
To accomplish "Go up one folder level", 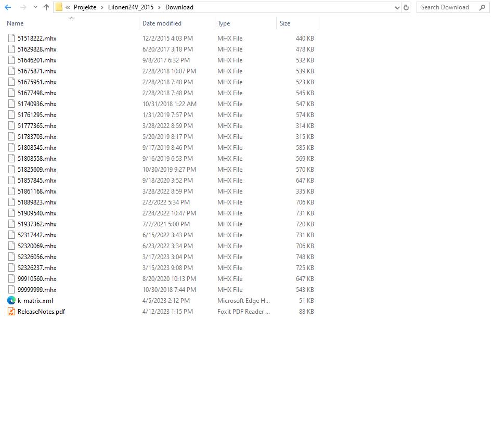I will (46, 7).
